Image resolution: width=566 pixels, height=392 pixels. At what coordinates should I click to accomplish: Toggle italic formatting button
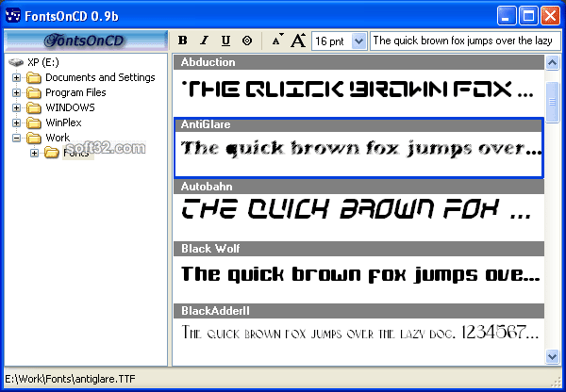pos(205,41)
